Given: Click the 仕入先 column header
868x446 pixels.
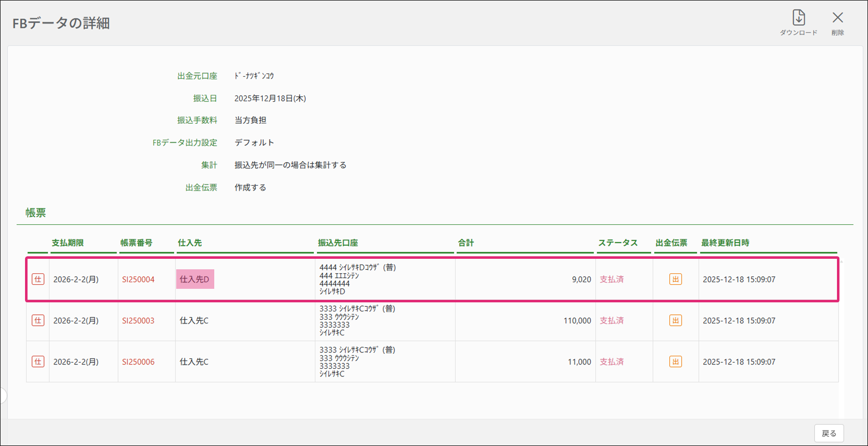Looking at the screenshot, I should 190,243.
